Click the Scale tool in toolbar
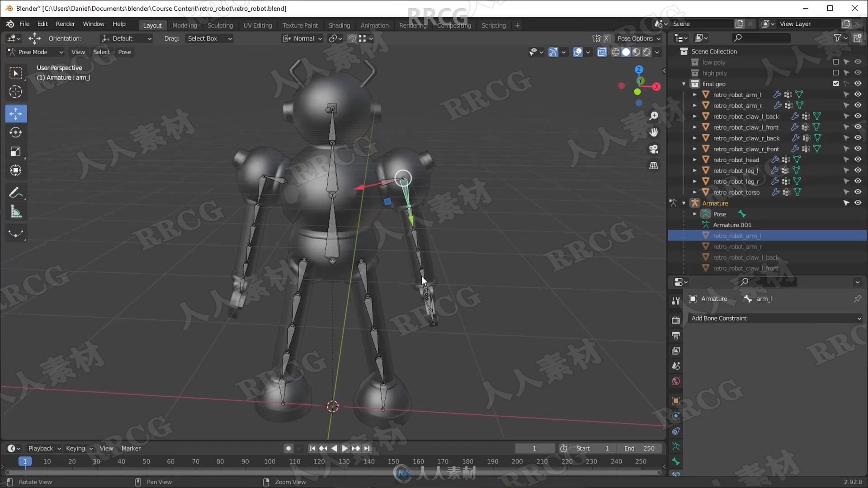This screenshot has width=868, height=488. point(15,151)
